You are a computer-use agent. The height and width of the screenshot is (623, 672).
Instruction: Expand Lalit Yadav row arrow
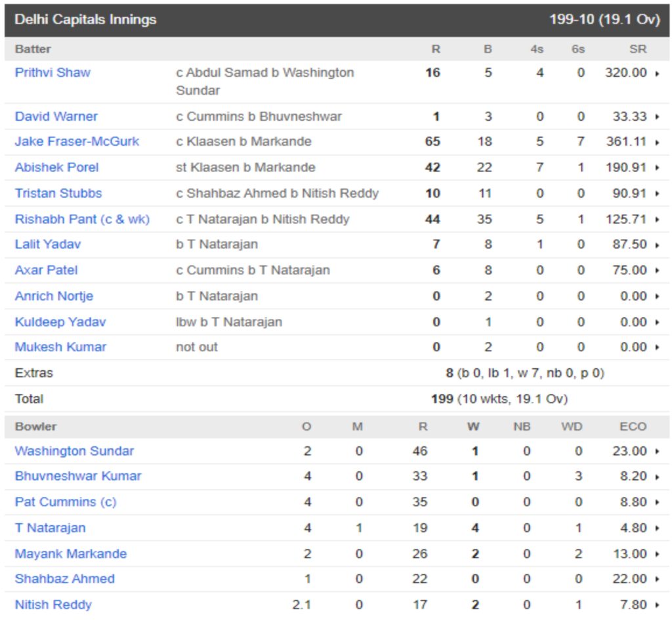pyautogui.click(x=658, y=246)
